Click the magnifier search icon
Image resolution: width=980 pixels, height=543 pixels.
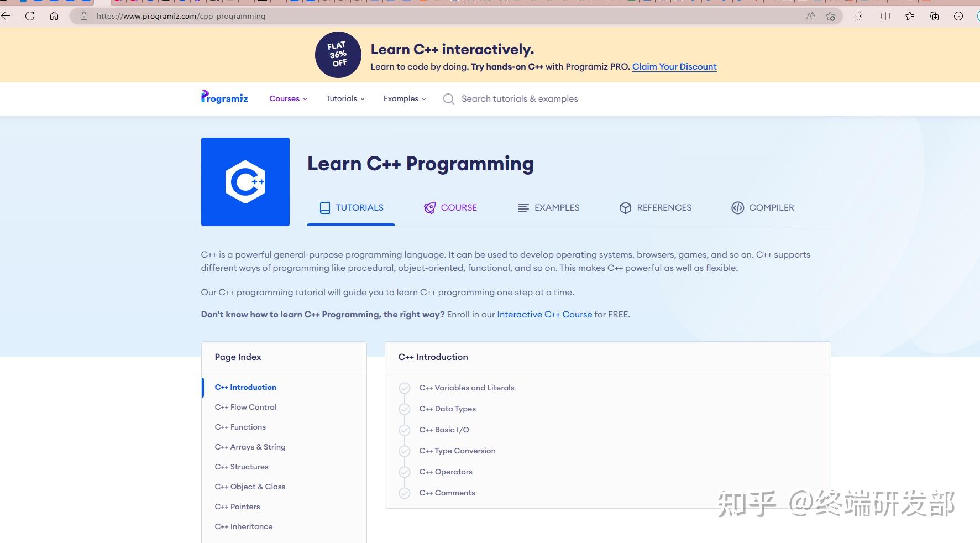pos(449,99)
